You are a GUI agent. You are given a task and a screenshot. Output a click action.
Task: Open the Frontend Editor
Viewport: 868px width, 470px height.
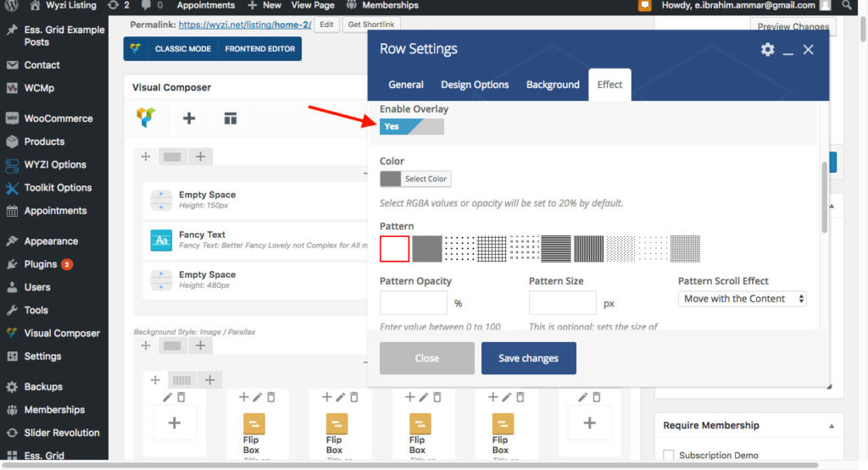259,48
